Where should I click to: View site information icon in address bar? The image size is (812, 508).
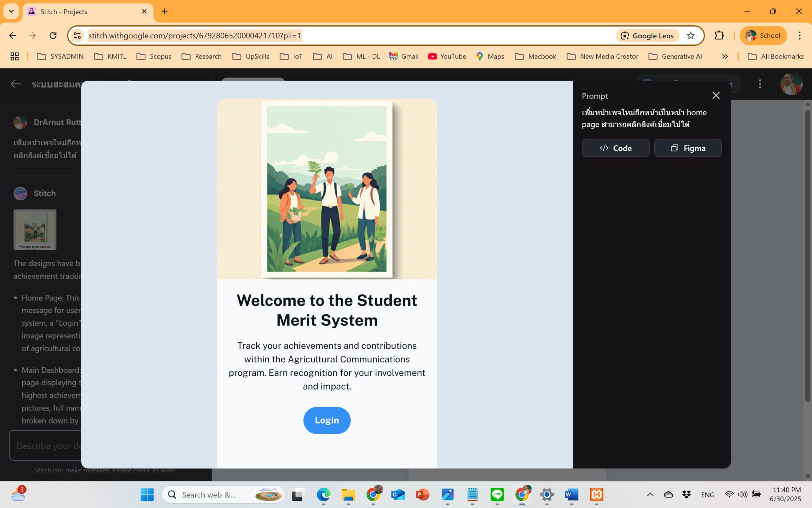pyautogui.click(x=77, y=36)
